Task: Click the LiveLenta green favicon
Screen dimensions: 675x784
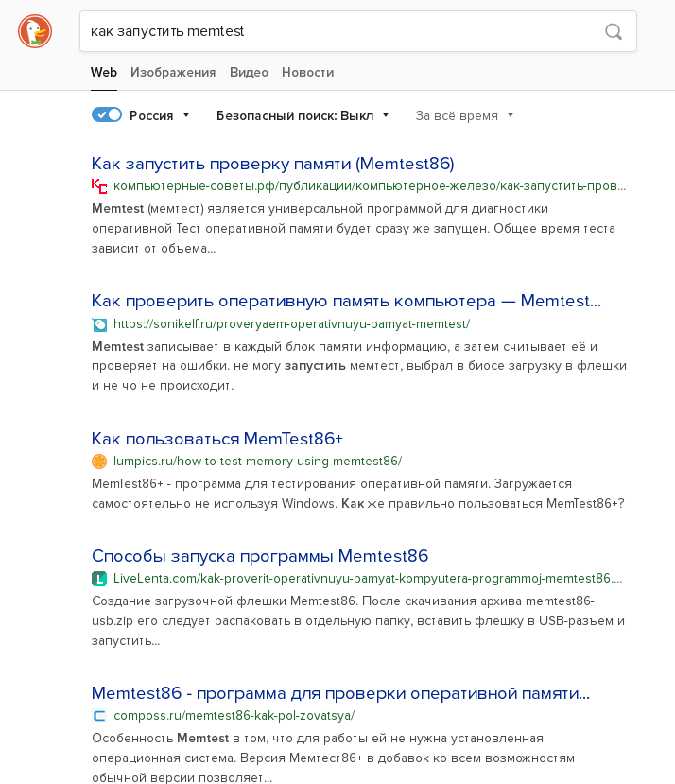Action: click(x=99, y=578)
